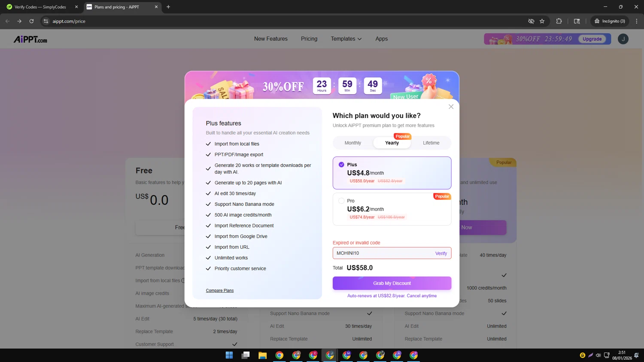
Task: Close the Plans and pricing tab
Action: coord(156,7)
